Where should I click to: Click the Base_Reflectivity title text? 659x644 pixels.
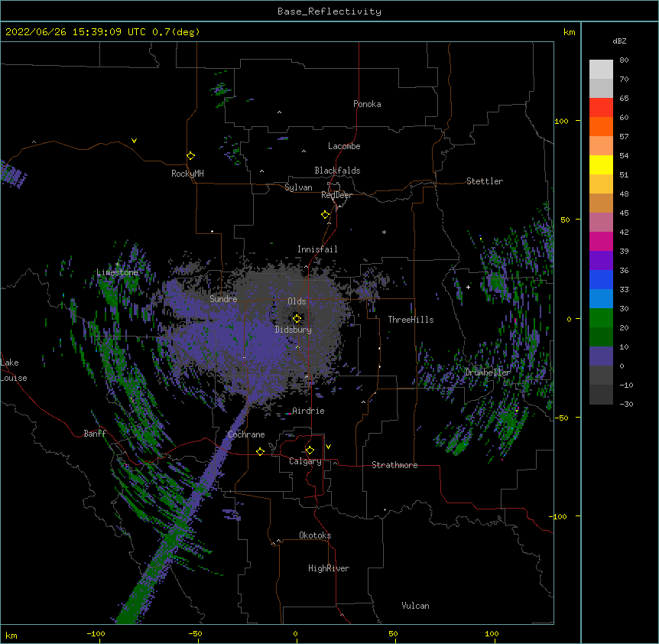click(329, 11)
